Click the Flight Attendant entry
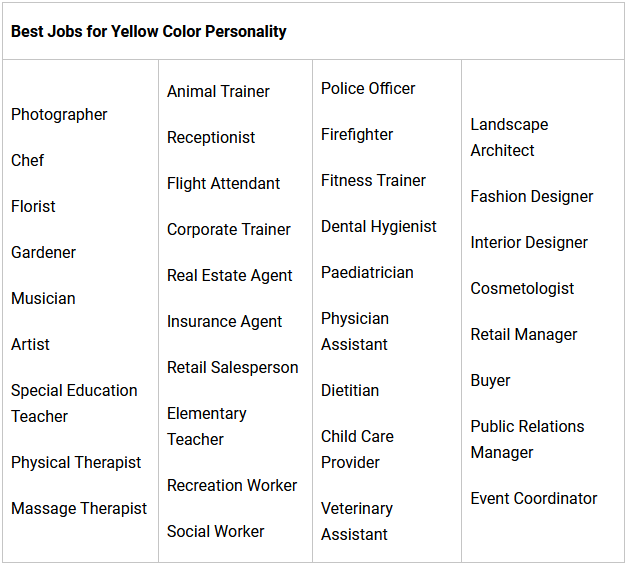The height and width of the screenshot is (566, 627). pyautogui.click(x=223, y=184)
